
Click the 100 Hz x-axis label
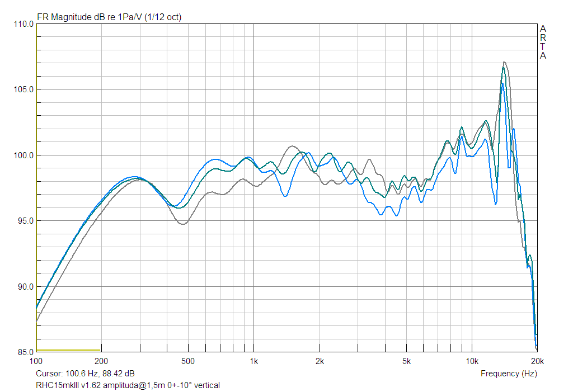click(36, 361)
